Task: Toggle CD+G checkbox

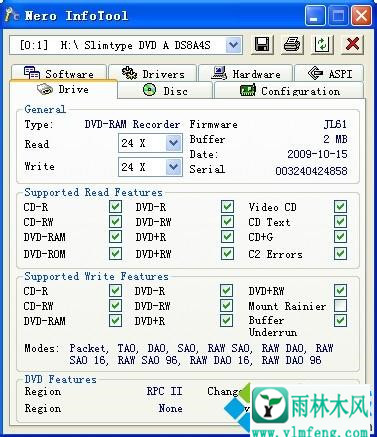Action: pyautogui.click(x=340, y=237)
